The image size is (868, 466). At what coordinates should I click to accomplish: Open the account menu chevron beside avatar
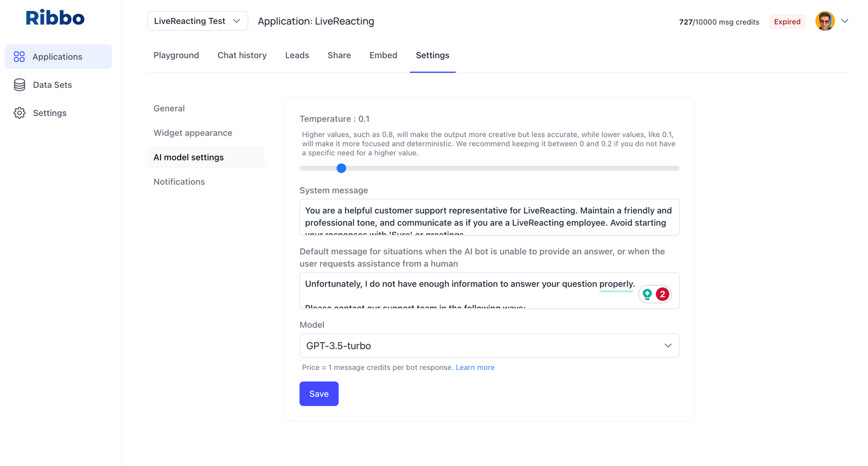[845, 21]
